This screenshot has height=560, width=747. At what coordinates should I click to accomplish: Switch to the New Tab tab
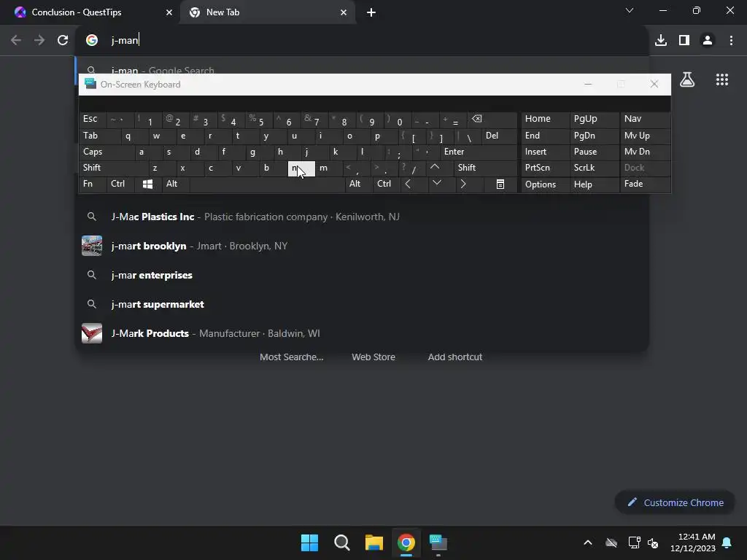(267, 12)
